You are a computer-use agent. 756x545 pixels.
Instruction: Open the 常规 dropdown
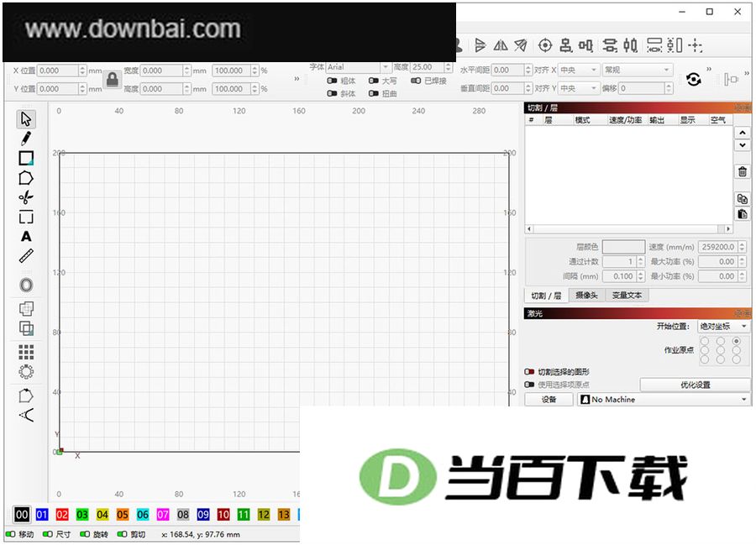click(x=637, y=71)
